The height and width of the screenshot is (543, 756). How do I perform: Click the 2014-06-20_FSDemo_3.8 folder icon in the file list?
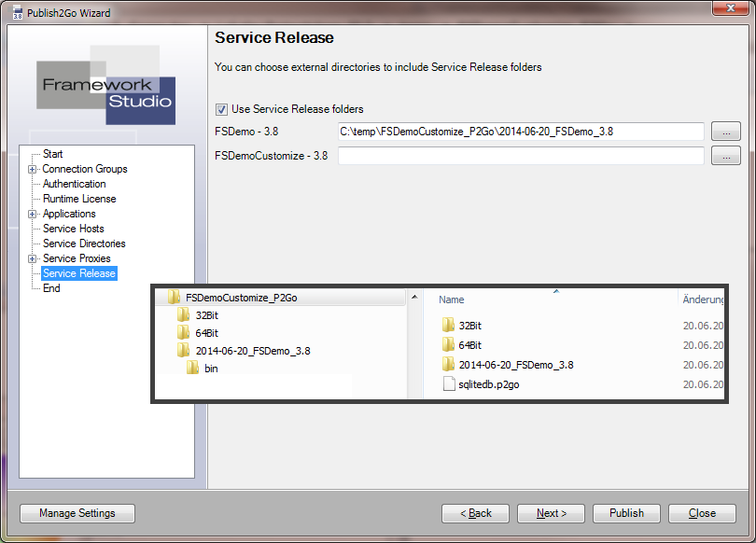(x=448, y=365)
